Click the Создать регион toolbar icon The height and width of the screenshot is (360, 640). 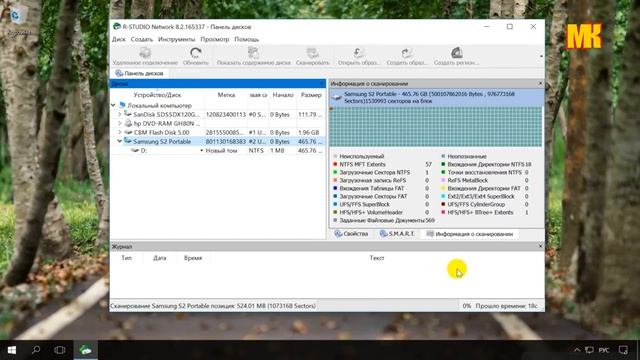[456, 53]
